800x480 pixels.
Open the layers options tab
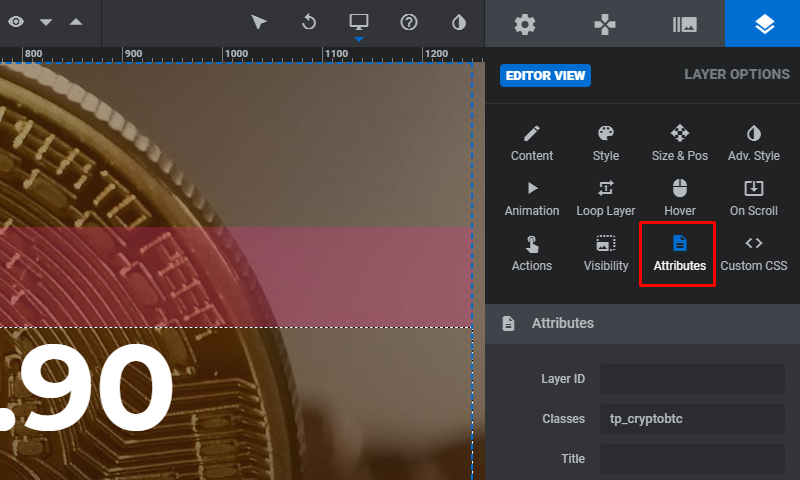(x=763, y=24)
